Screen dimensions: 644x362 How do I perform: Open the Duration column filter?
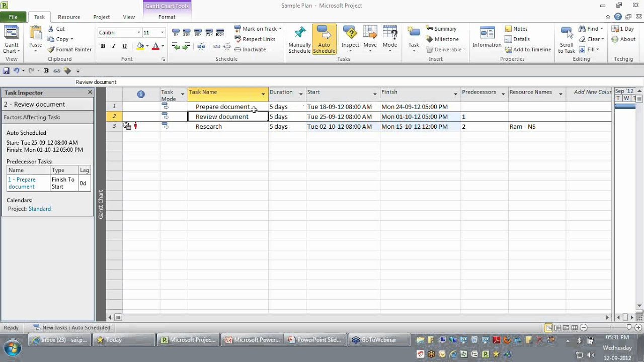[301, 94]
